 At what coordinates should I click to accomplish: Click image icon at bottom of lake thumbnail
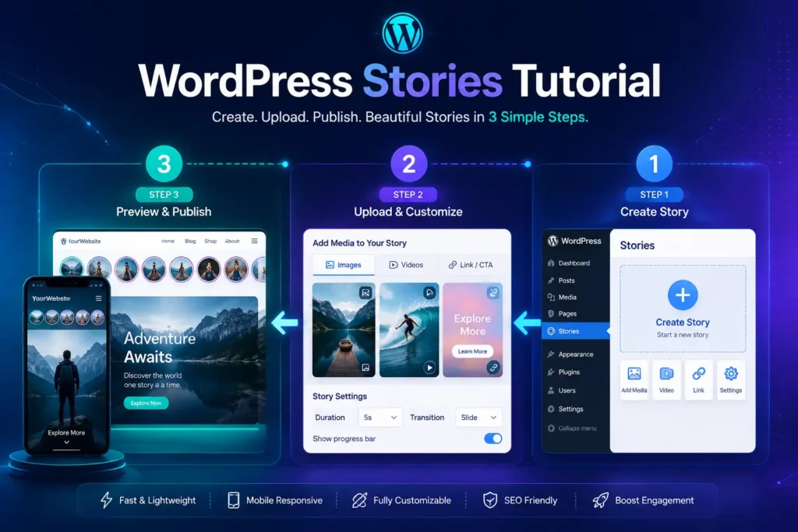click(365, 367)
